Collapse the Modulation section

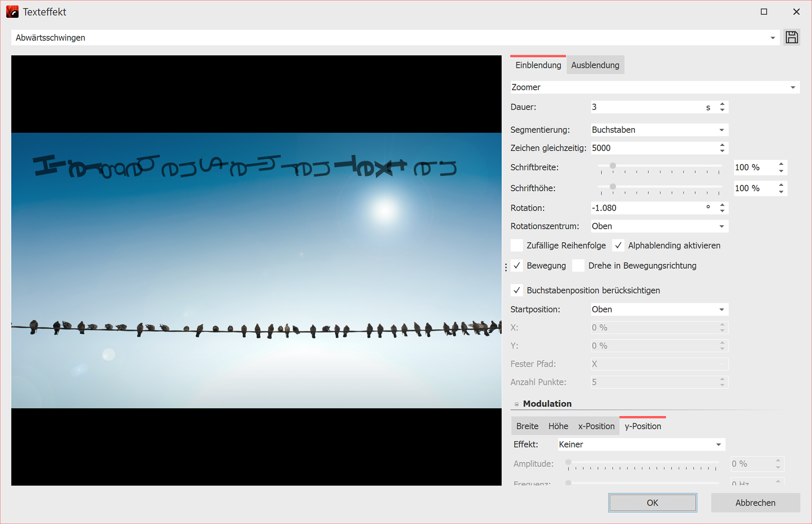(516, 404)
